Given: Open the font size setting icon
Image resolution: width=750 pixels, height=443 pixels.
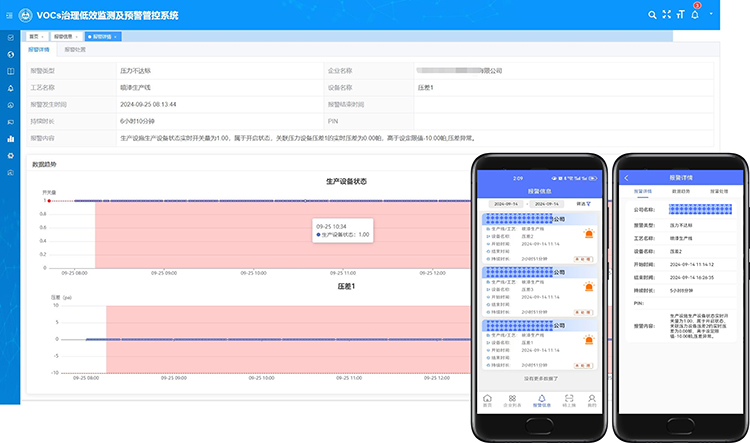Looking at the screenshot, I should tap(680, 14).
